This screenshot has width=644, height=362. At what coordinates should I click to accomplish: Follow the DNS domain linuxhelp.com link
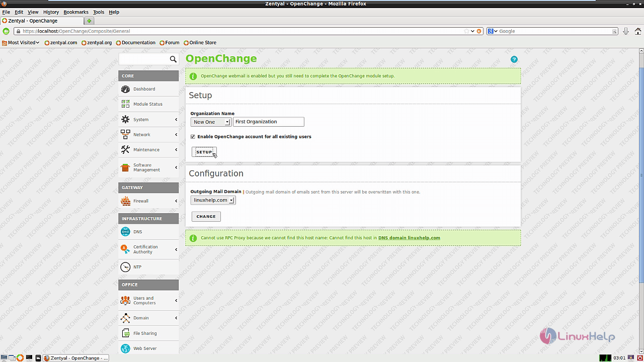[409, 238]
